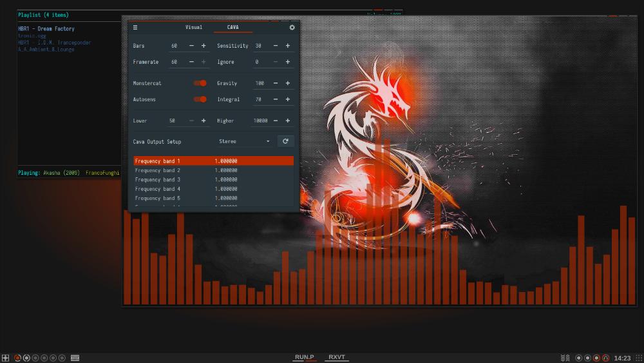Decrease the Lower frequency with minus

tap(191, 121)
